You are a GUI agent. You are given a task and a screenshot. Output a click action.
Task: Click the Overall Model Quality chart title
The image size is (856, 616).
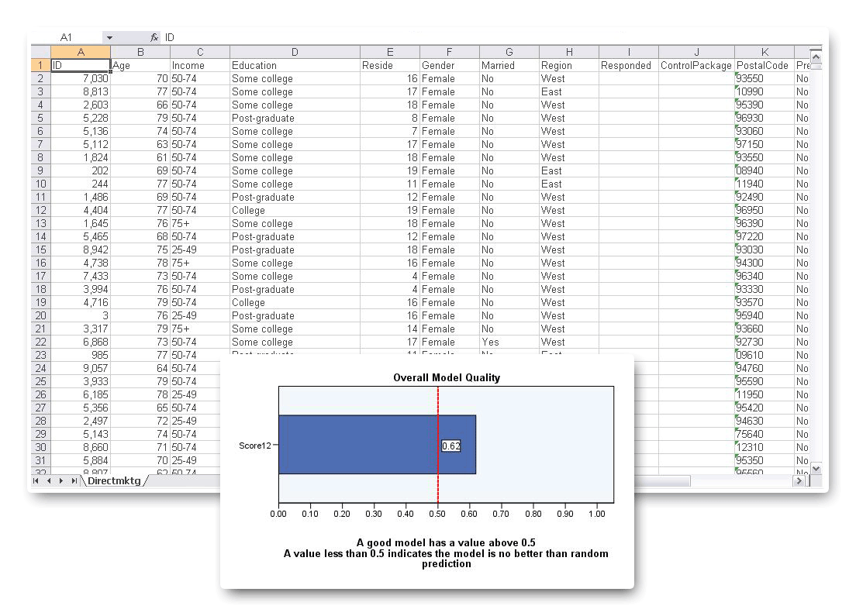(447, 377)
